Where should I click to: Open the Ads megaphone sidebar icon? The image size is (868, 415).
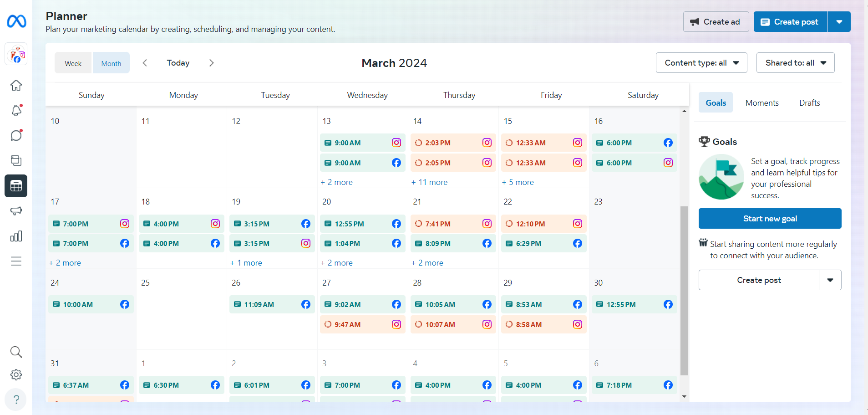tap(16, 211)
